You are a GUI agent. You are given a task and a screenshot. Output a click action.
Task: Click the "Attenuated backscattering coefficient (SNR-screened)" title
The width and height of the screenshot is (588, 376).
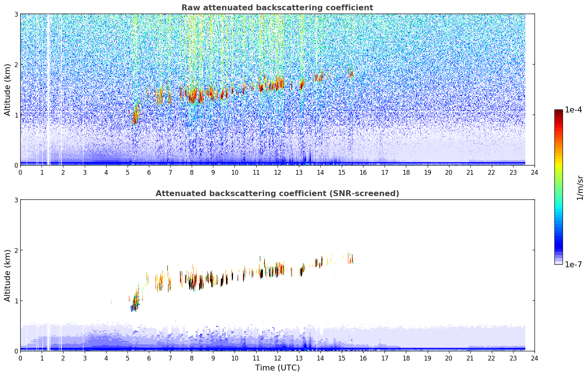click(x=277, y=194)
